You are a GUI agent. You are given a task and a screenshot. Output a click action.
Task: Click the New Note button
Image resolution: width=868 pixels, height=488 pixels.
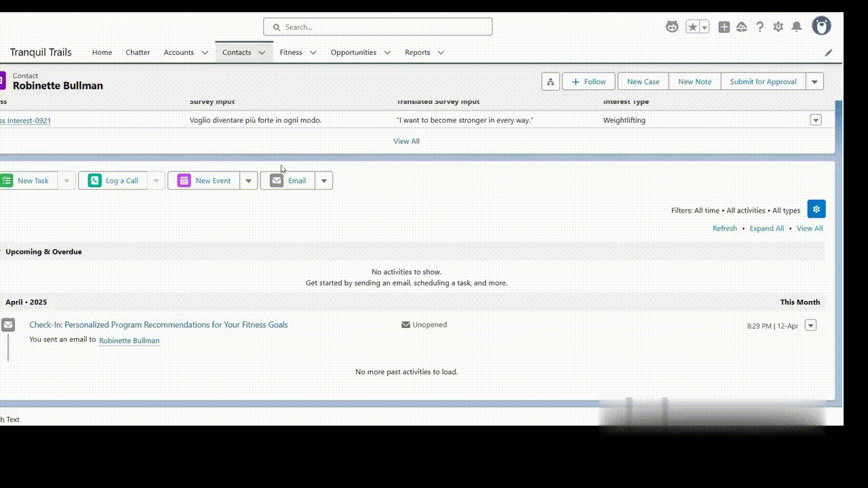(x=695, y=81)
